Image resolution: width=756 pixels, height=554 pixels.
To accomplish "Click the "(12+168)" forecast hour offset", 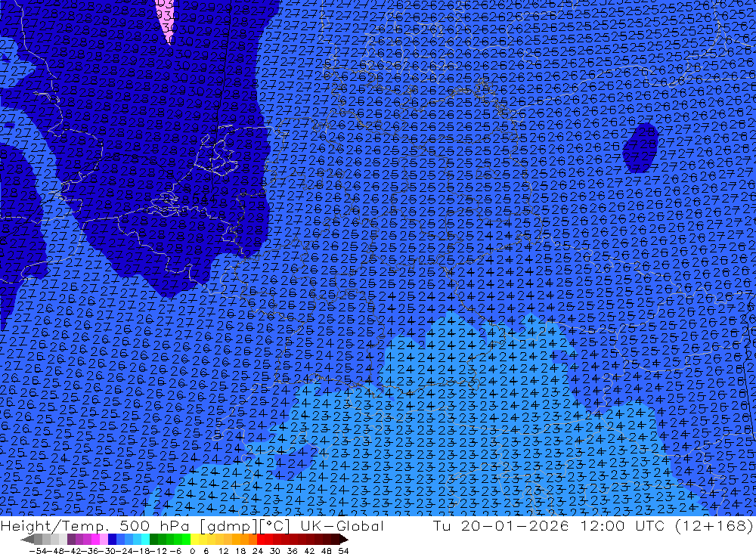I will 714,525.
